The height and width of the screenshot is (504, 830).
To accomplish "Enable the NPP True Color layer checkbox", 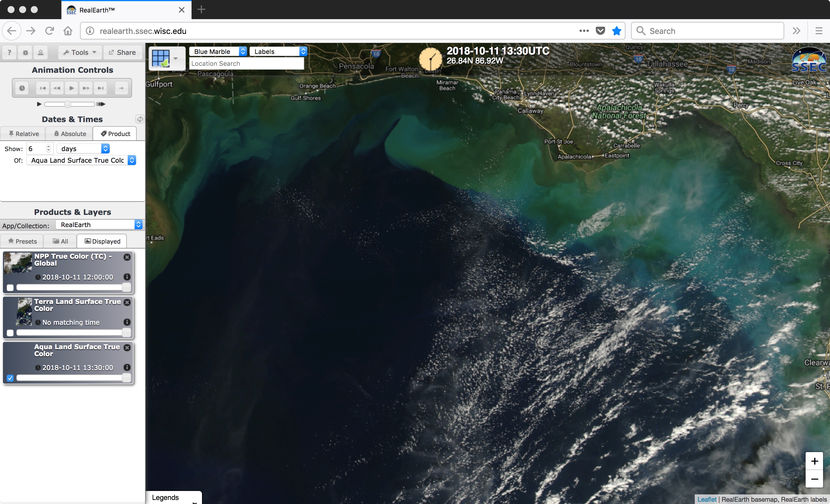I will pos(10,287).
